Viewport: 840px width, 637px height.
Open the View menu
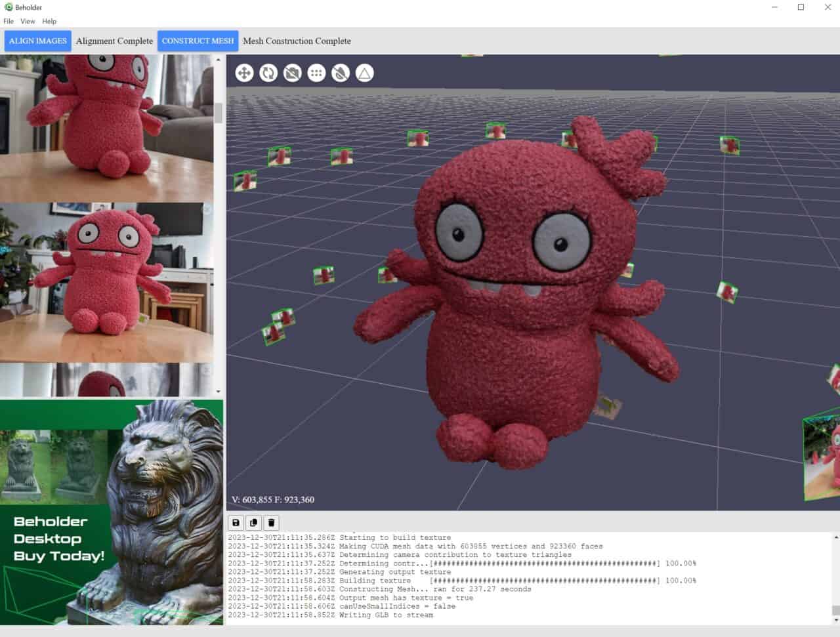click(28, 21)
